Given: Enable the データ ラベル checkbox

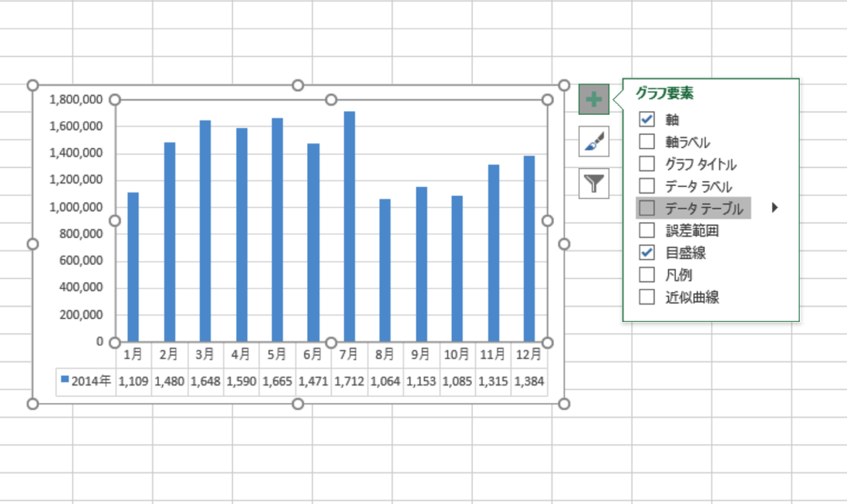Looking at the screenshot, I should pyautogui.click(x=646, y=186).
